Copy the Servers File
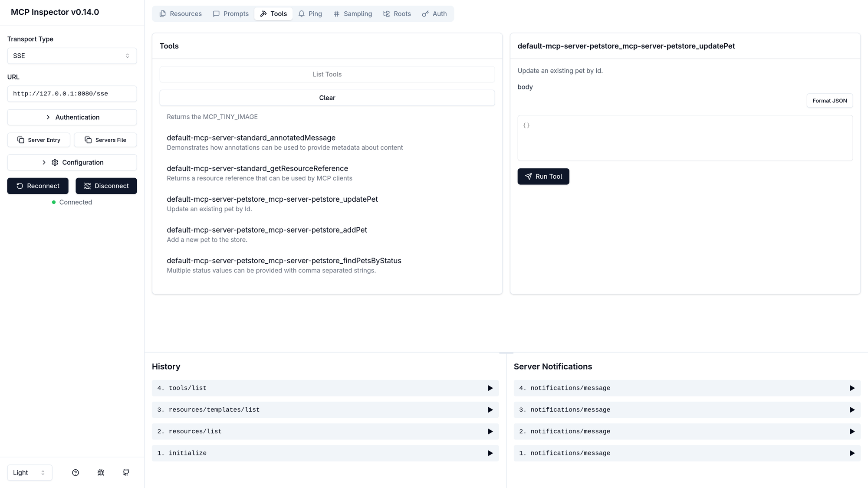The height and width of the screenshot is (488, 868). click(x=105, y=140)
